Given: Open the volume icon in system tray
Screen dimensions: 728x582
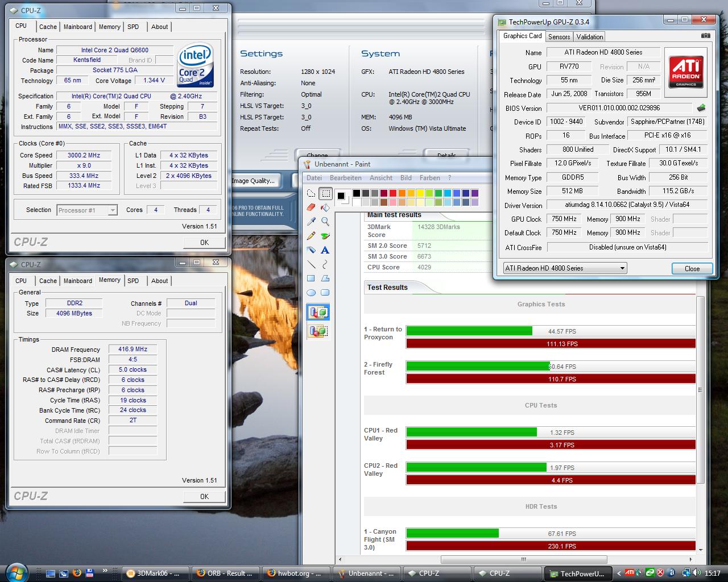Looking at the screenshot, I should pos(697,573).
